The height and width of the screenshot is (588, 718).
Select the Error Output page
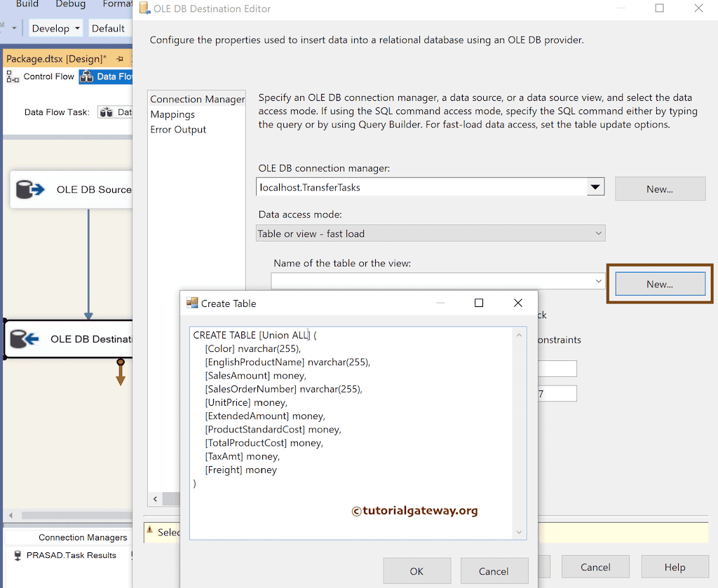tap(178, 130)
